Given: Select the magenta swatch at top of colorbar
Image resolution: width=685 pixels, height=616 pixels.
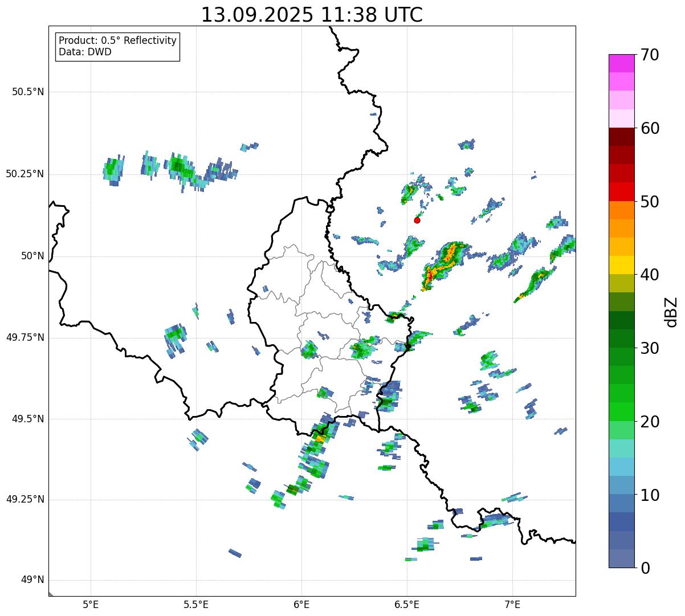Looking at the screenshot, I should (625, 63).
